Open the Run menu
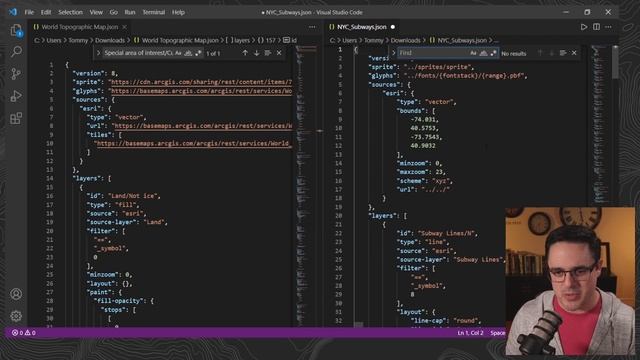The width and height of the screenshot is (640, 360). pyautogui.click(x=130, y=12)
